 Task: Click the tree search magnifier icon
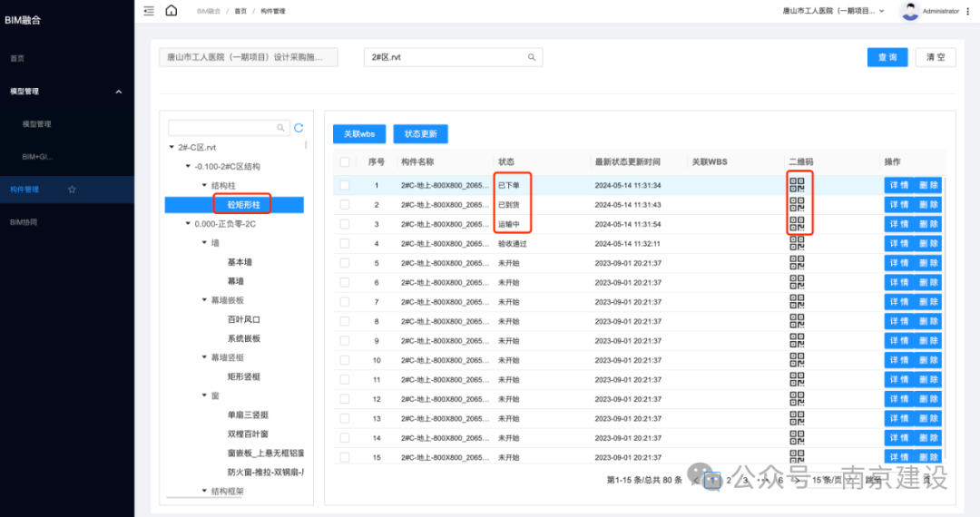(x=280, y=128)
